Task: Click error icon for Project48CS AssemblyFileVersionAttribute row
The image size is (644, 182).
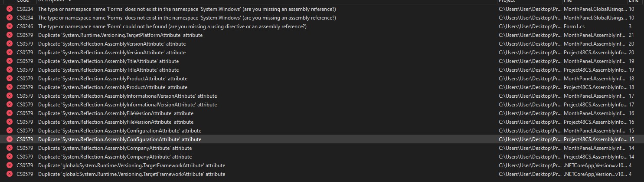Action: [x=10, y=122]
